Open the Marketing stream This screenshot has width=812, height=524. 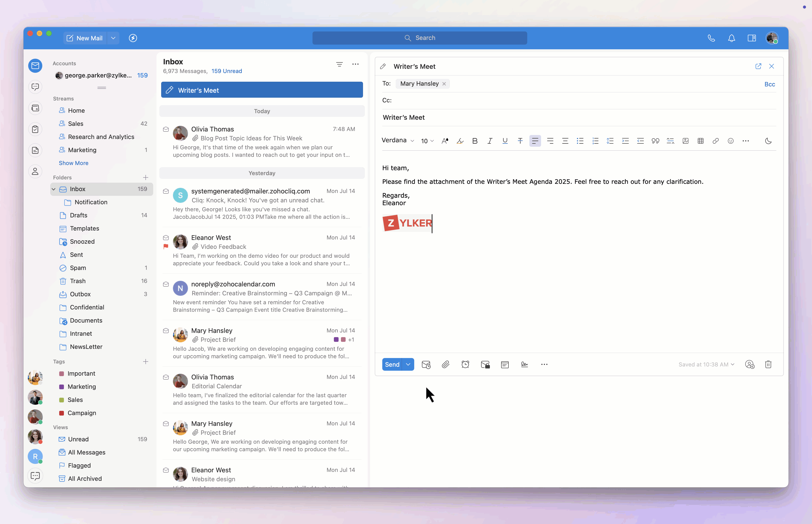click(x=82, y=150)
